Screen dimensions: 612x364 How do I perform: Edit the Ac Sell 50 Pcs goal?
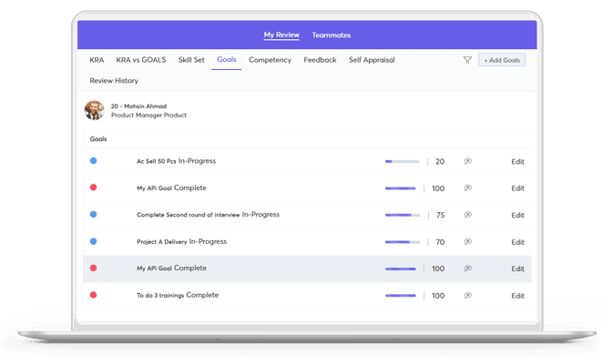(x=517, y=161)
